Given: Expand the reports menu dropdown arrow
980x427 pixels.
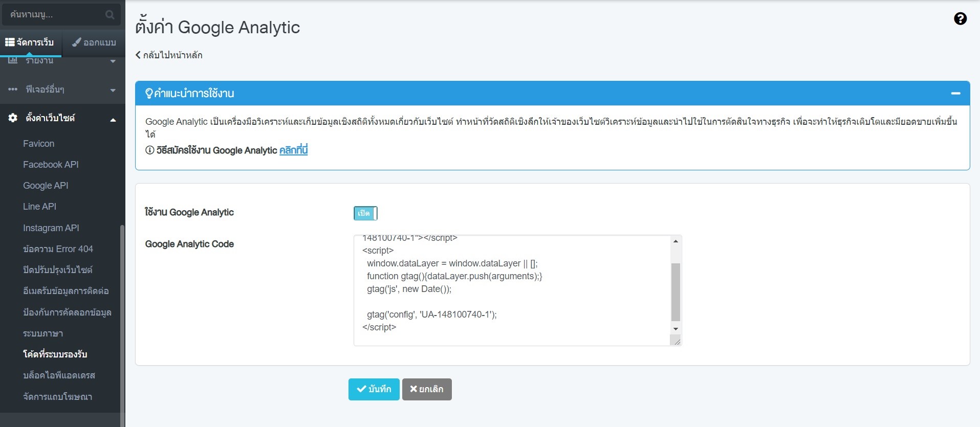Looking at the screenshot, I should 113,61.
